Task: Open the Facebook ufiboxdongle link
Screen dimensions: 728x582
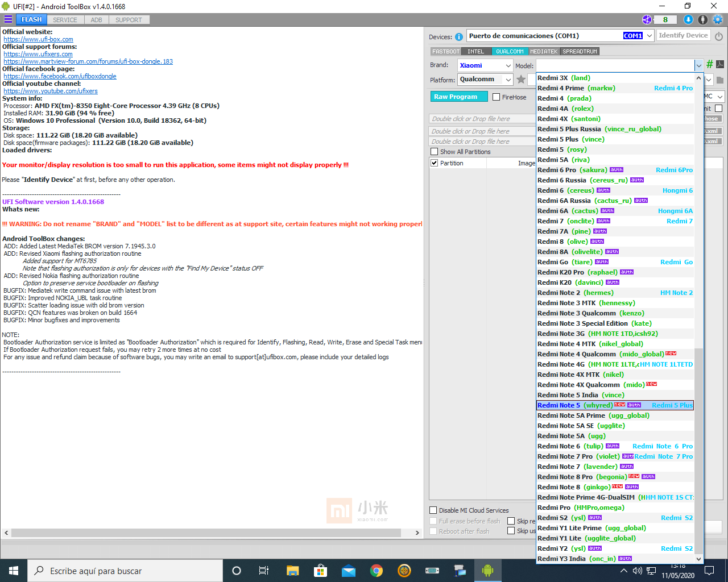Action: 60,76
